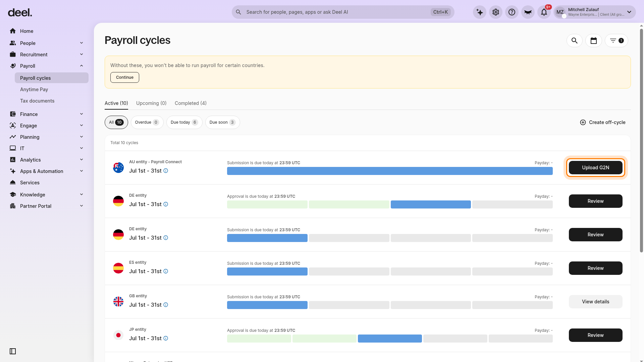Click the Recruitment briefcase icon
The image size is (644, 362).
[13, 55]
